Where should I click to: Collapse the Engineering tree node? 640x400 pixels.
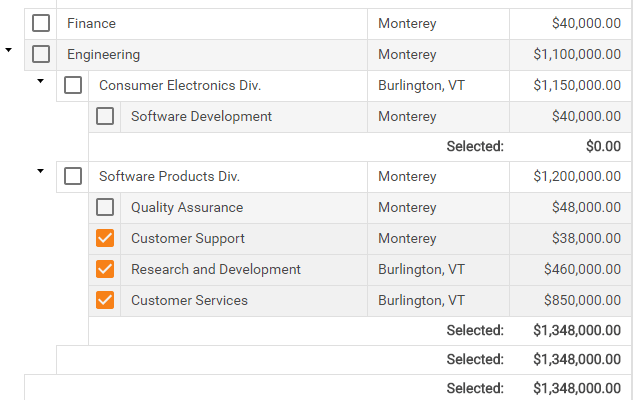9,49
